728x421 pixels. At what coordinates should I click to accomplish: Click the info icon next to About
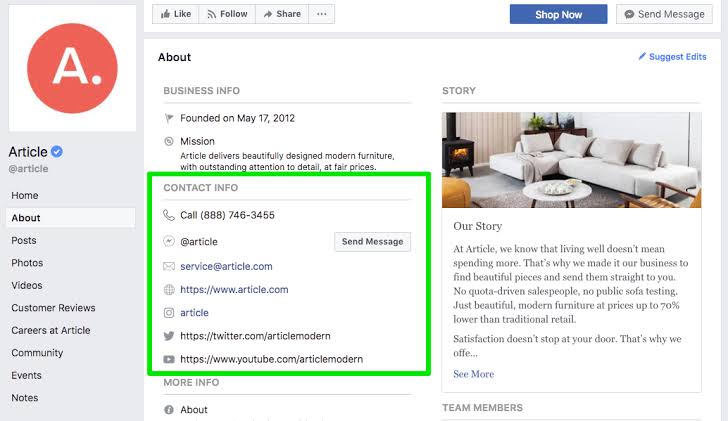tap(169, 410)
